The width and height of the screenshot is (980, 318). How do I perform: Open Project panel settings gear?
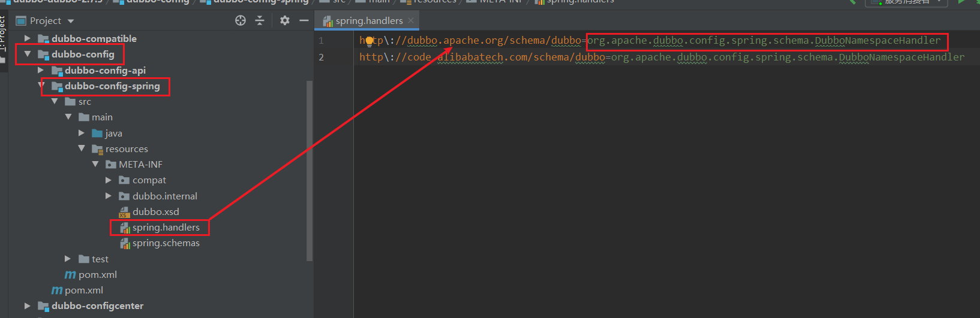[285, 20]
